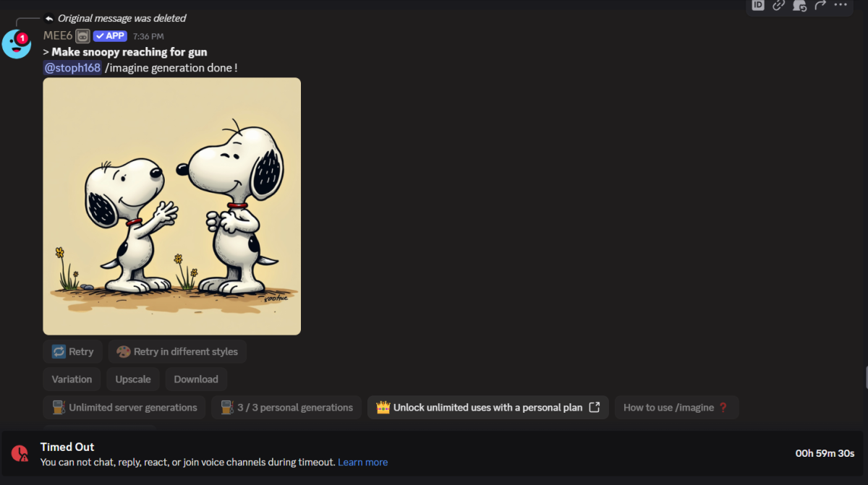This screenshot has height=485, width=868.
Task: Follow the Learn more timeout link
Action: coord(362,462)
